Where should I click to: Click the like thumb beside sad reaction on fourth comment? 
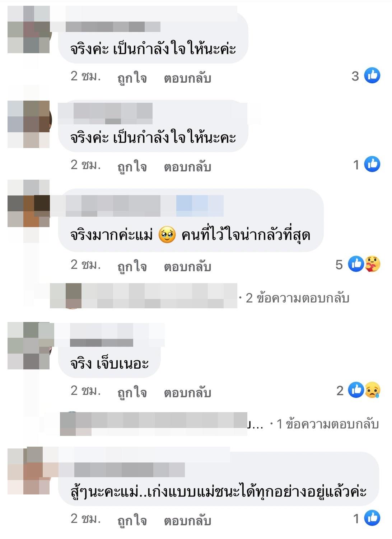(x=356, y=390)
